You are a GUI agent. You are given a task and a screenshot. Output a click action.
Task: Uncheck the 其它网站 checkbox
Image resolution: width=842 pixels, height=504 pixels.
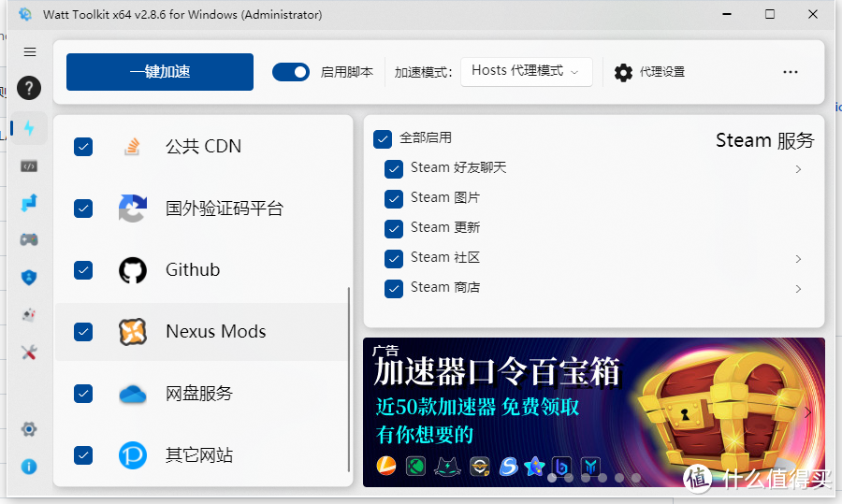tap(83, 455)
